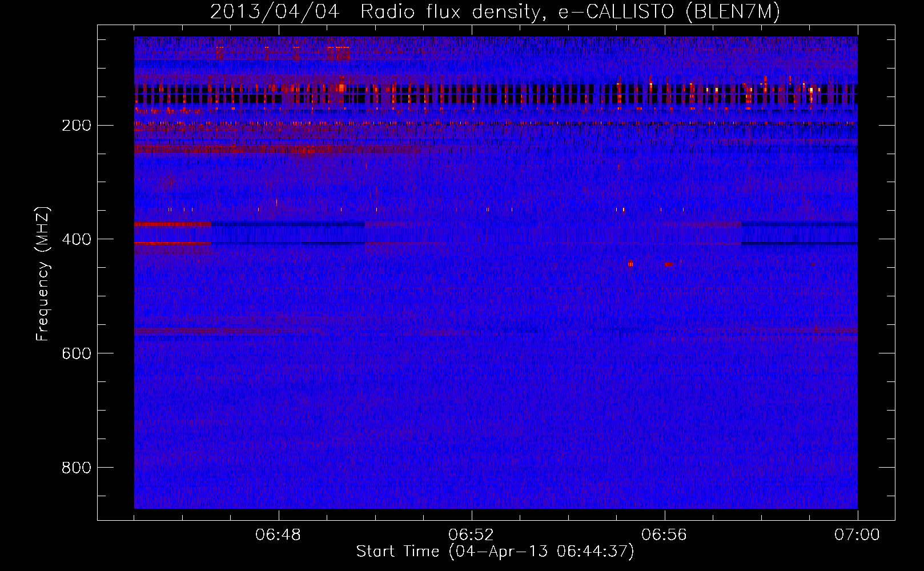Click the reddish horizontal band near 240 MHz
This screenshot has height=571, width=924.
274,149
